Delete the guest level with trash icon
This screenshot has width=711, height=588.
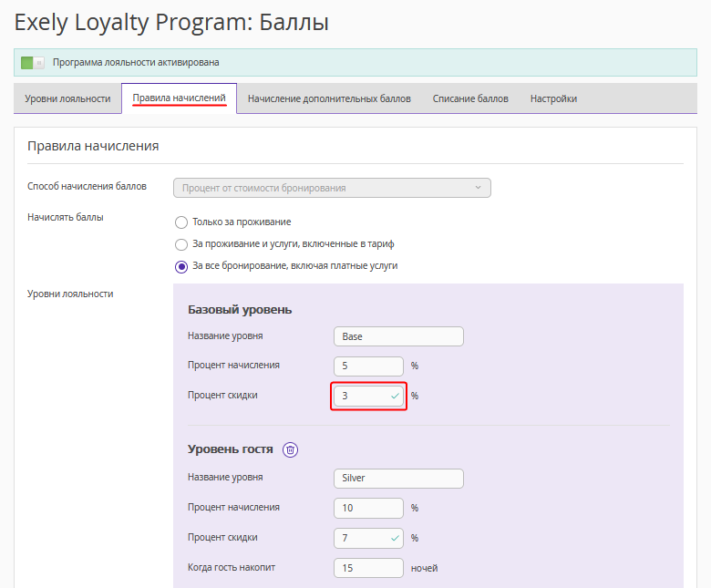[290, 449]
